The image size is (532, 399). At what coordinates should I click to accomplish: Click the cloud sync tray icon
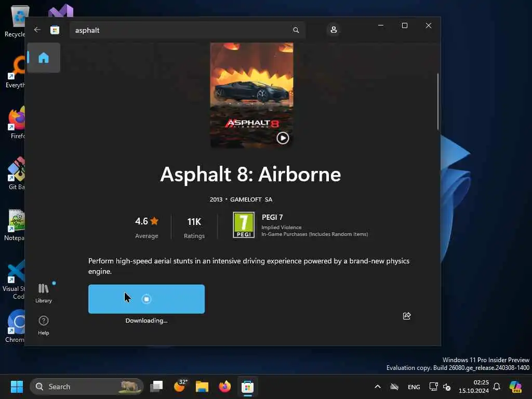pyautogui.click(x=394, y=387)
